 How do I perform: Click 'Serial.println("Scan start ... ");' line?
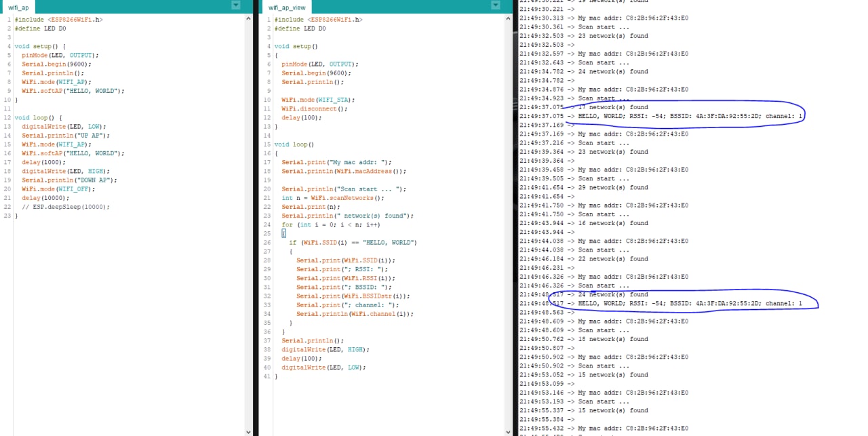344,189
